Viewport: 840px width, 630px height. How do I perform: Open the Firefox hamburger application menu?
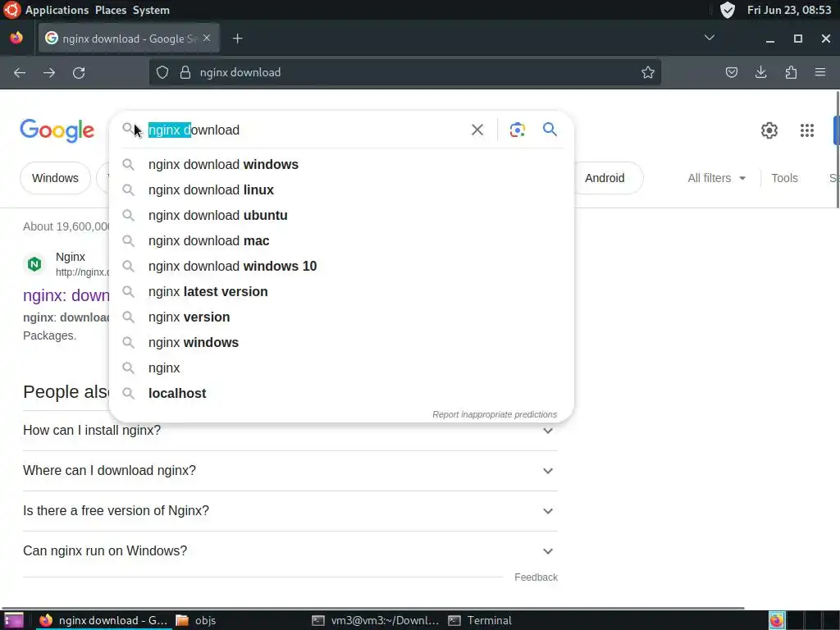820,72
